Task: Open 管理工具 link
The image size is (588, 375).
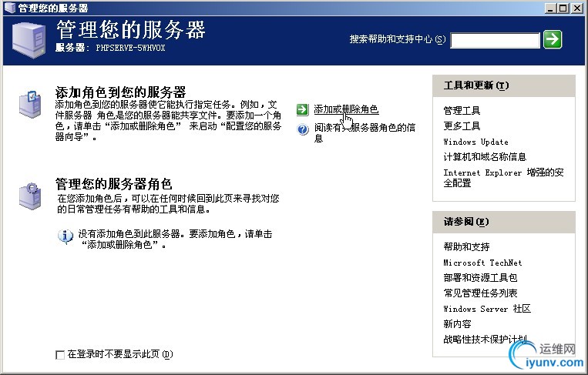Action: tap(462, 111)
